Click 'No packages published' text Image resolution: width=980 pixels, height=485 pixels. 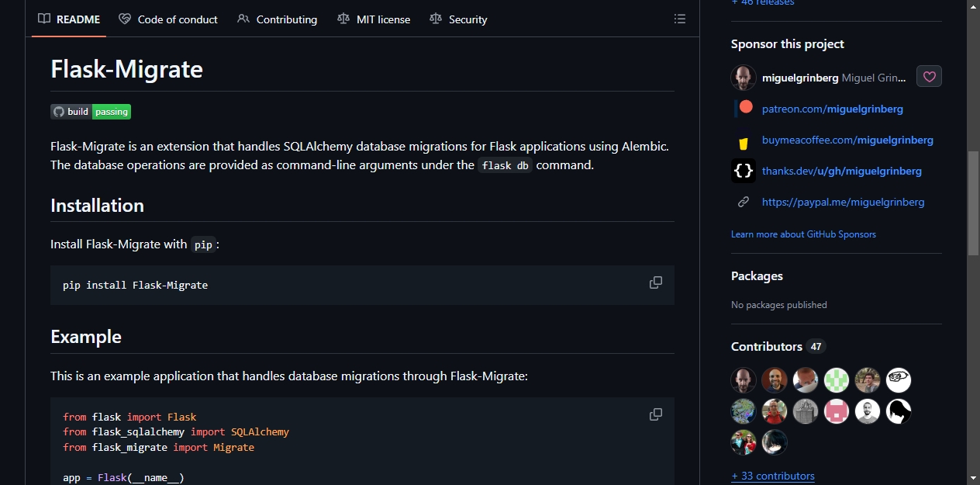[x=779, y=305]
